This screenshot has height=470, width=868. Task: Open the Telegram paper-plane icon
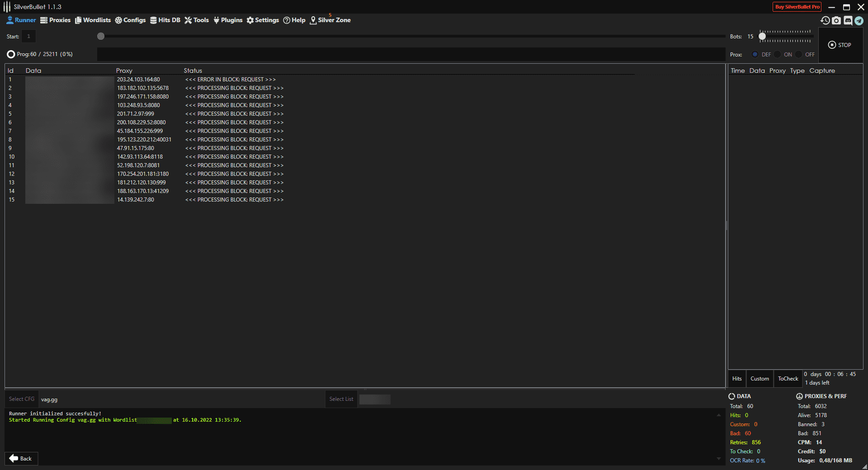(859, 20)
